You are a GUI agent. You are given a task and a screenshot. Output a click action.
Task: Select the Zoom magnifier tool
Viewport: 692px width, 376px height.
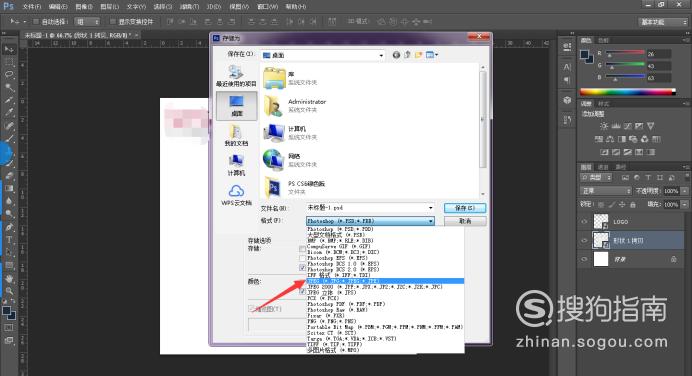pos(9,291)
